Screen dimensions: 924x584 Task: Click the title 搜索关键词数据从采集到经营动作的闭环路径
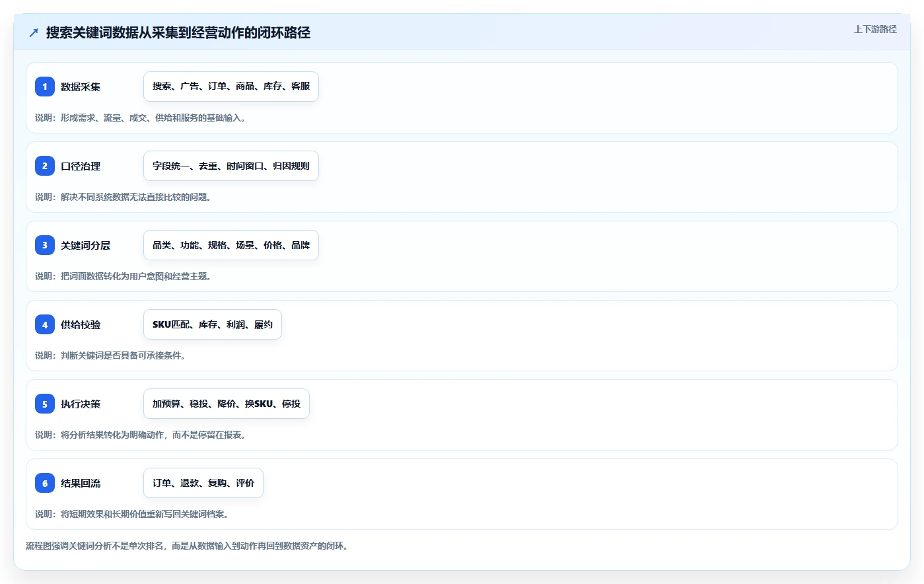pos(178,32)
